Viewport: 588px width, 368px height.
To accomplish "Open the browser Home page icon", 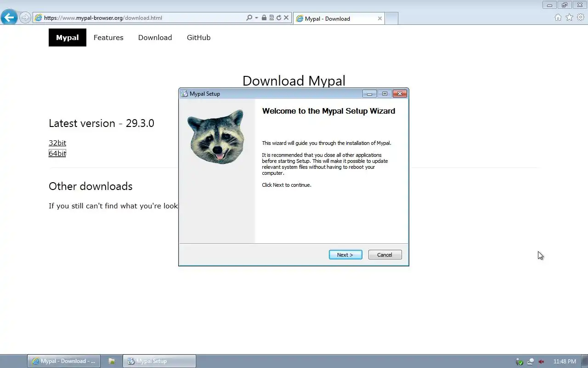I will pyautogui.click(x=558, y=17).
